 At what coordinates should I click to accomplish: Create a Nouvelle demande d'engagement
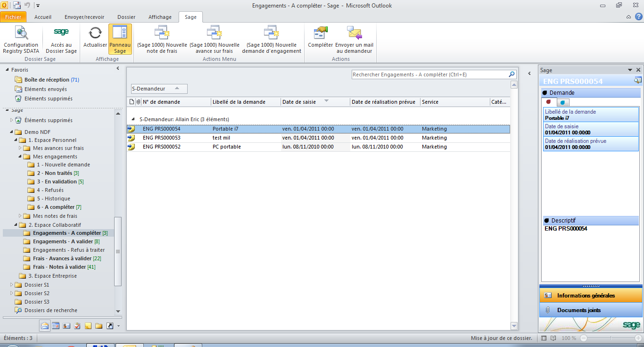click(272, 40)
